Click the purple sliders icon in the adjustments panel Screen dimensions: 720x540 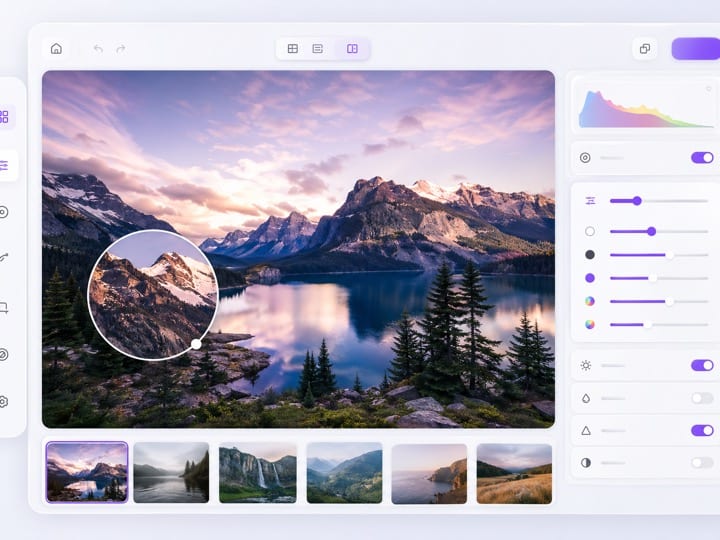[590, 201]
